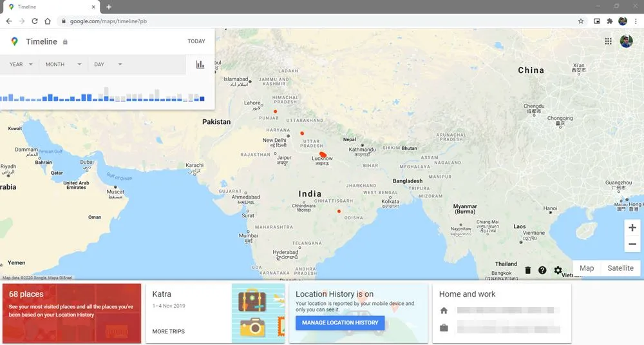Click the red dot in Punjab region
The width and height of the screenshot is (644, 345).
coord(275,112)
